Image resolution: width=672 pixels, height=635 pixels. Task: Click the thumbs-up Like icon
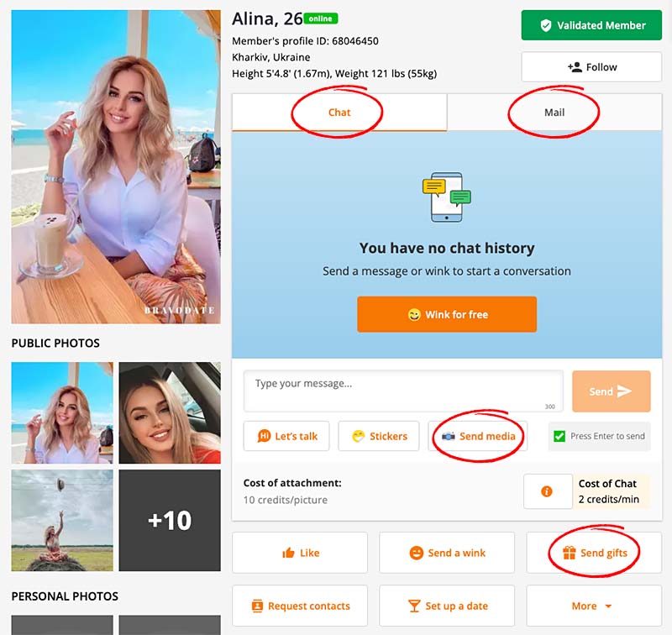coord(288,554)
